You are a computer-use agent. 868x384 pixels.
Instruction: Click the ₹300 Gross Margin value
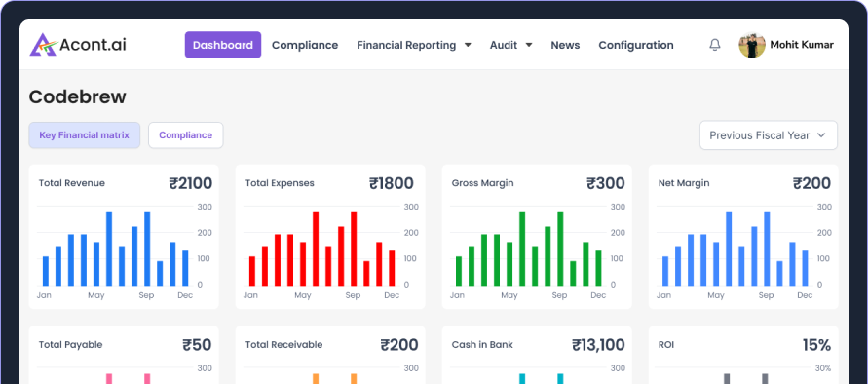pyautogui.click(x=606, y=183)
